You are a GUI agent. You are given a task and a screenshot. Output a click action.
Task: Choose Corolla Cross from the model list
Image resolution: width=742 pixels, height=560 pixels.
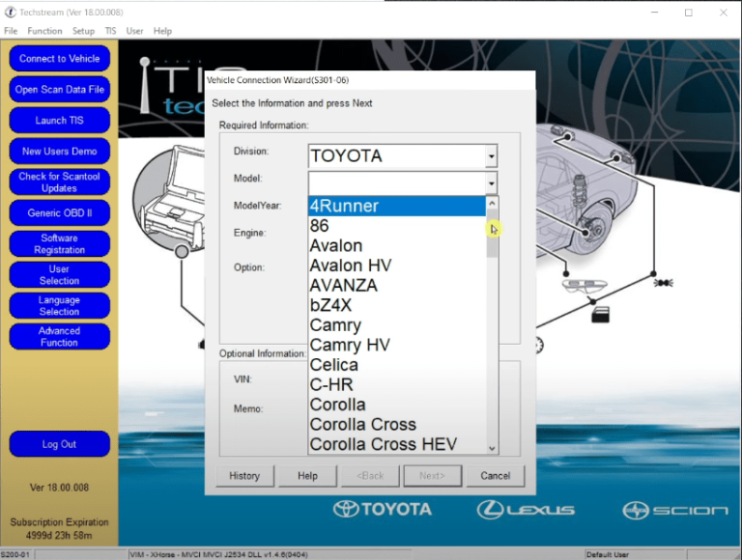(x=362, y=424)
